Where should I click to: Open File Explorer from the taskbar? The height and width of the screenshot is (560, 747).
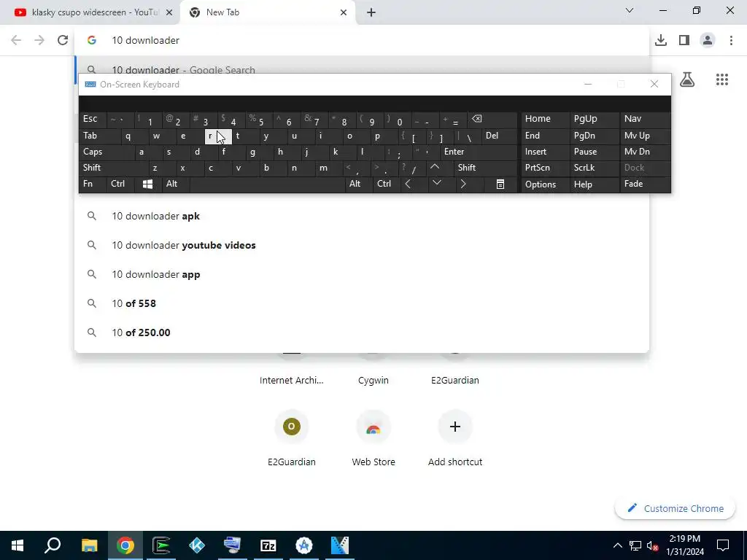pos(90,545)
